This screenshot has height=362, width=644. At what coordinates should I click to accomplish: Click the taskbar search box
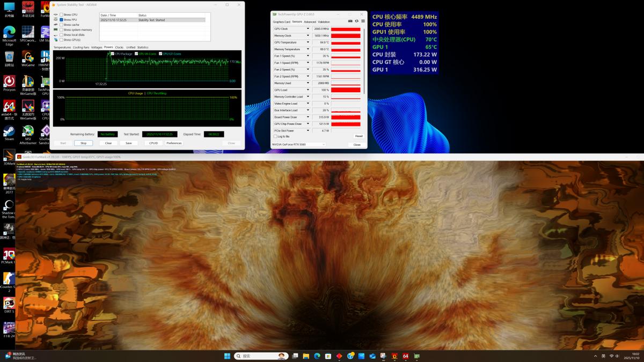pos(262,356)
